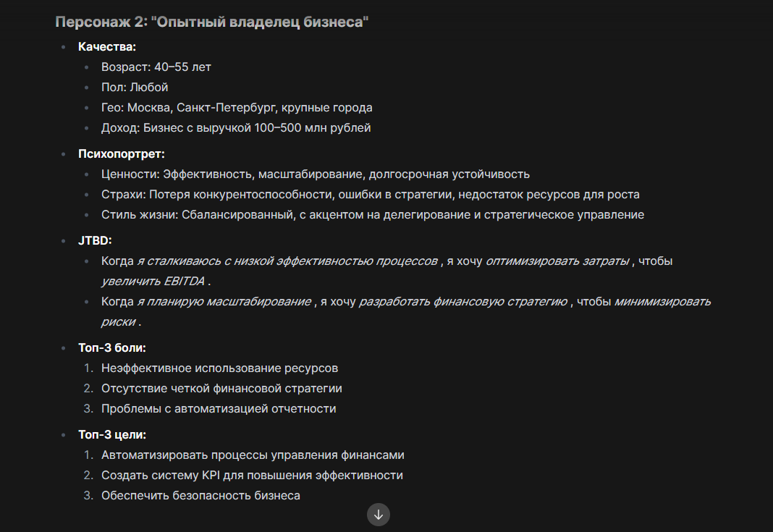The image size is (773, 532).
Task: Click the 'JTBD:' section label
Action: click(95, 240)
